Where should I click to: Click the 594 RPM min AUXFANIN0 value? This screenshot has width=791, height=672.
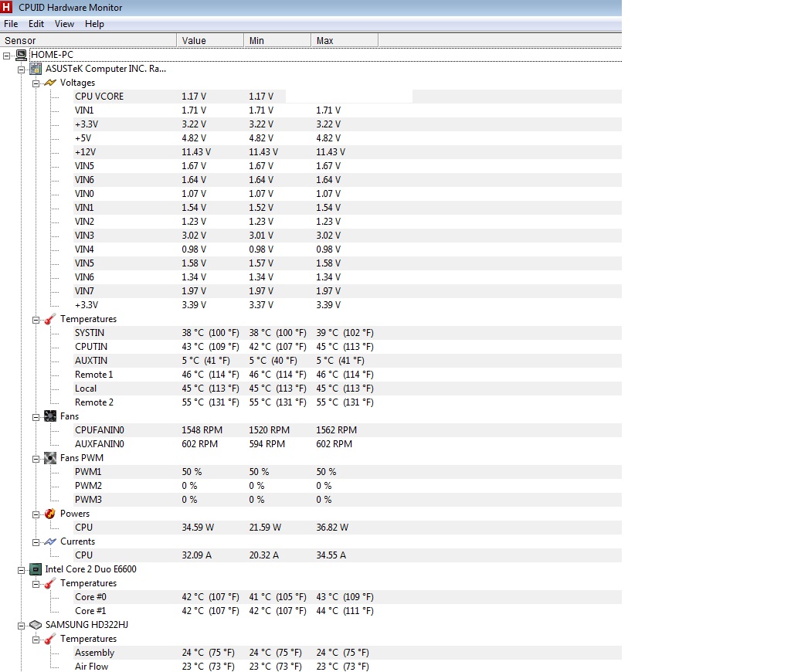pos(266,444)
